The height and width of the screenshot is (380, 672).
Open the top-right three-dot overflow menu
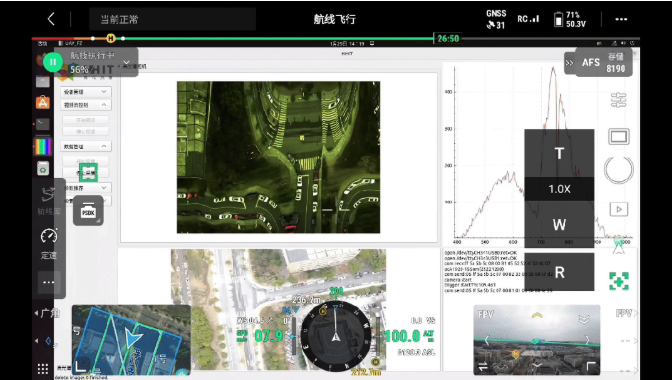(621, 19)
